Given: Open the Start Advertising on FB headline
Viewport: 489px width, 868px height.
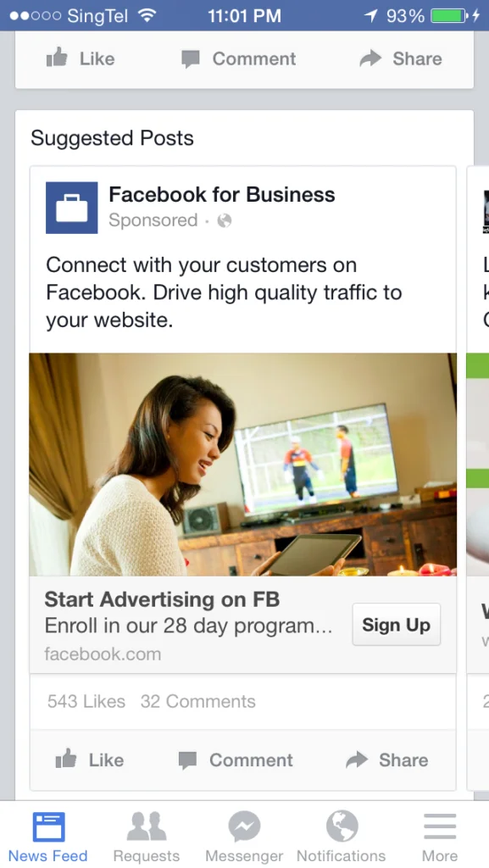Looking at the screenshot, I should coord(162,599).
